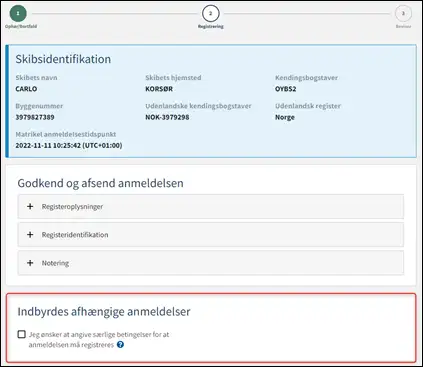The image size is (423, 367).
Task: Select ship name value CARLO
Action: coord(26,89)
